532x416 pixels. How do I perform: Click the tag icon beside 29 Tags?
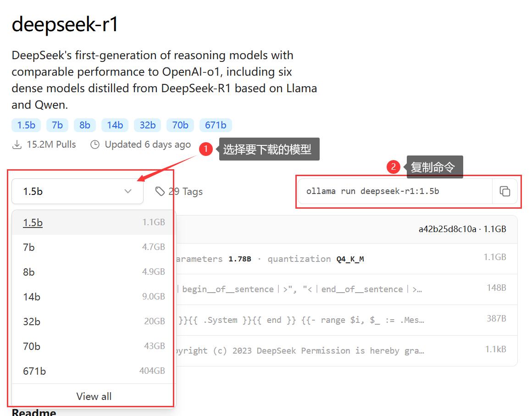[160, 191]
